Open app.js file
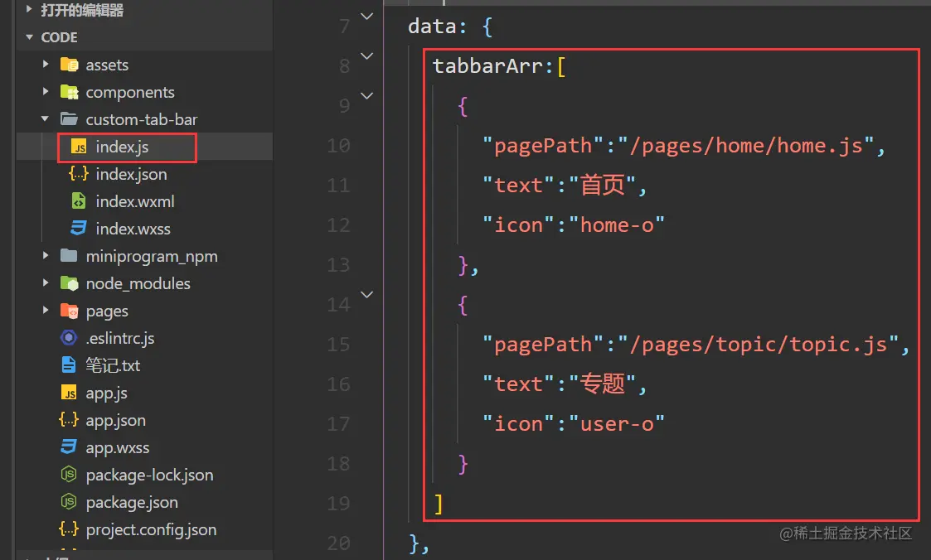Screen dimensions: 931x560 point(106,393)
